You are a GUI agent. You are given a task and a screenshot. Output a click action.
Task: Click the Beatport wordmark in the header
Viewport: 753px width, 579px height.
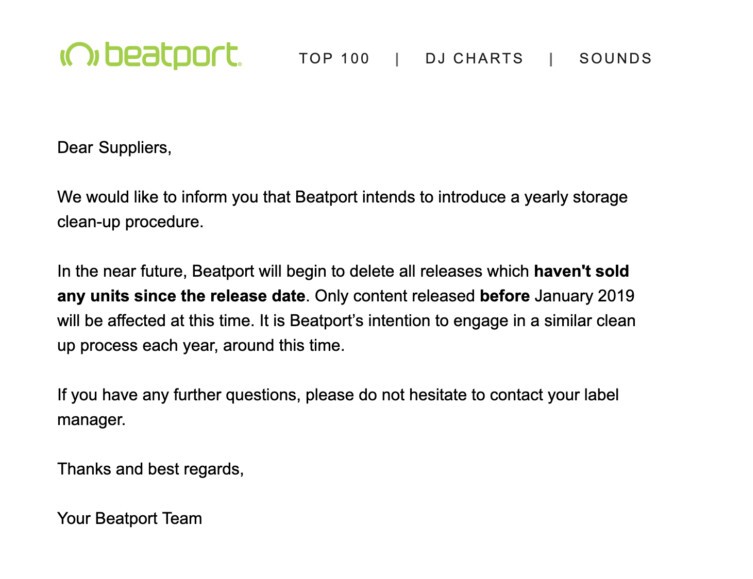(x=173, y=56)
